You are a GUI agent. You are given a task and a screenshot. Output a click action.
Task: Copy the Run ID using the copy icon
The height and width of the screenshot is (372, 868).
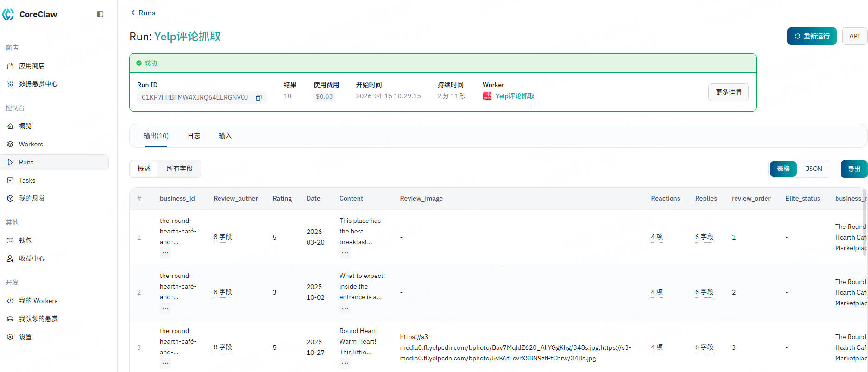pos(259,98)
